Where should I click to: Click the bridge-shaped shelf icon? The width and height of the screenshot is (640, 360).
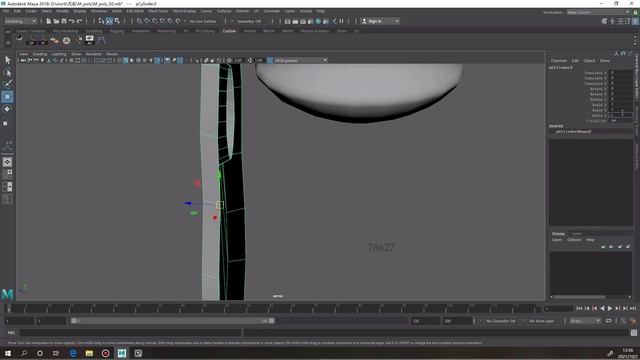click(101, 40)
